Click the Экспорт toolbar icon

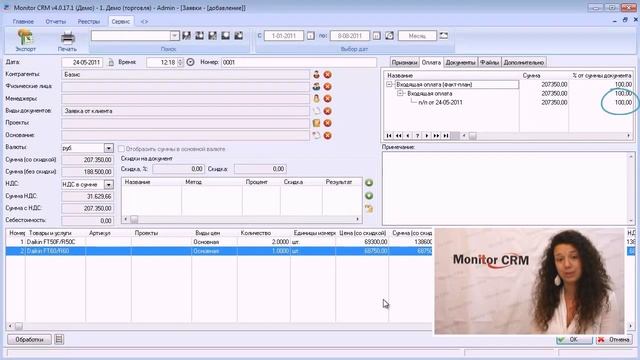(x=25, y=37)
